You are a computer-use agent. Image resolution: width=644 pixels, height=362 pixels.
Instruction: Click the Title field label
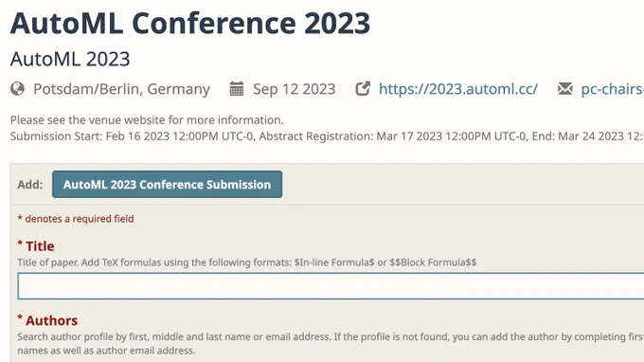(36, 246)
